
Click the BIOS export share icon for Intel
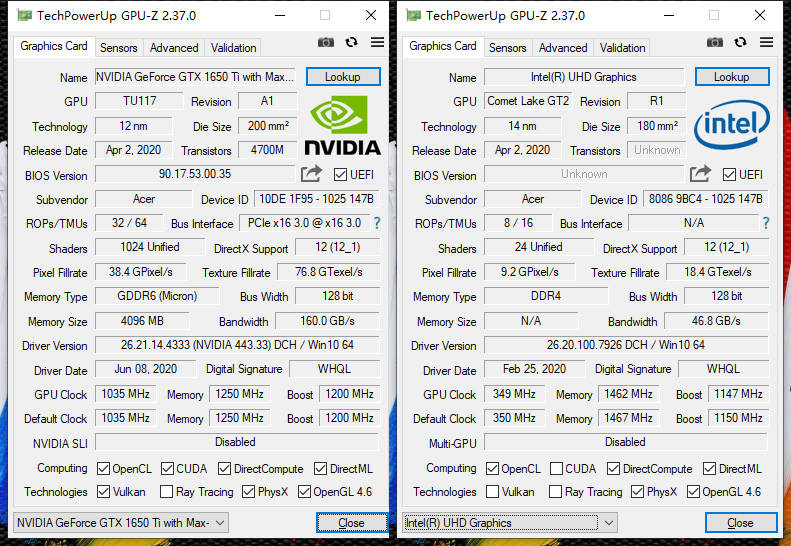(700, 174)
